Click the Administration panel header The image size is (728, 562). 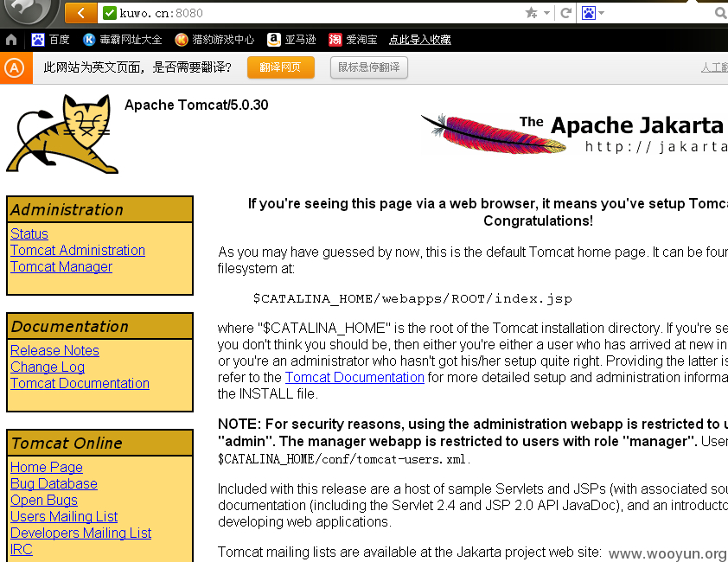coord(99,209)
